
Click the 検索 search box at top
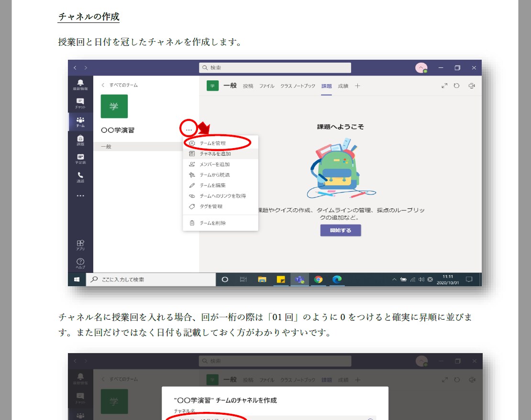[x=275, y=68]
